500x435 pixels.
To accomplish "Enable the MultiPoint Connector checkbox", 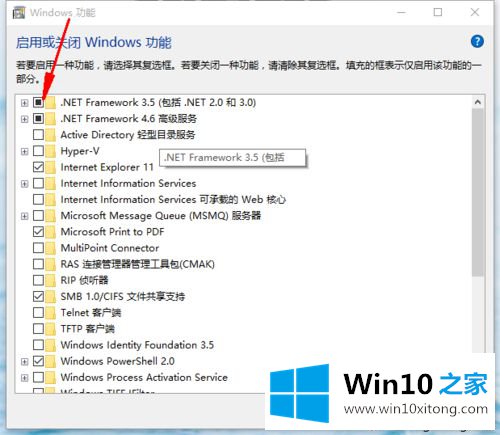I will click(38, 248).
